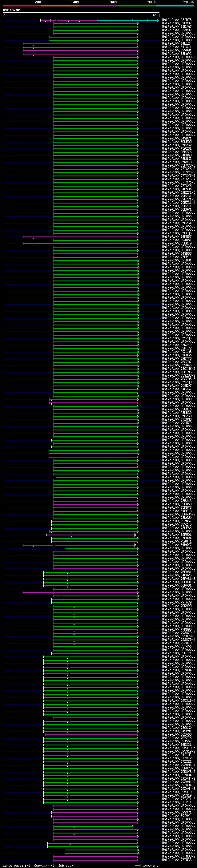Select hit UniRef100_Q9BZC1-5
This screenshot has height=868, width=197.
click(179, 193)
